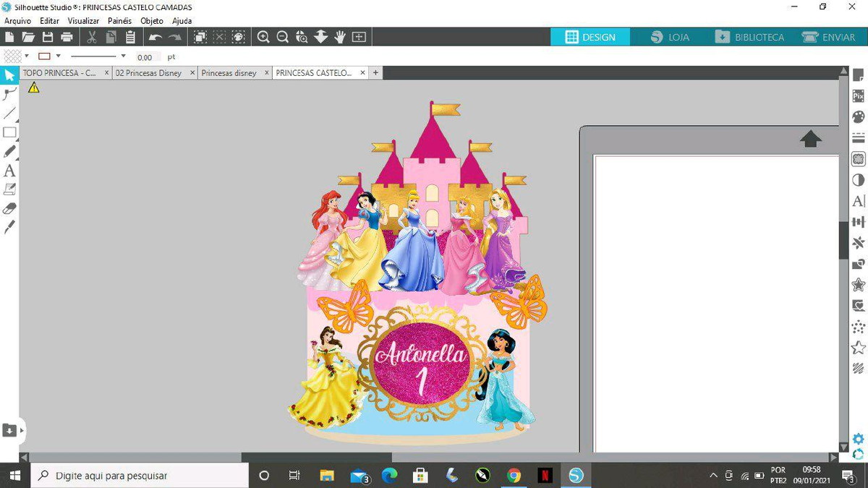This screenshot has width=868, height=488.
Task: Undo the last action
Action: tap(156, 37)
